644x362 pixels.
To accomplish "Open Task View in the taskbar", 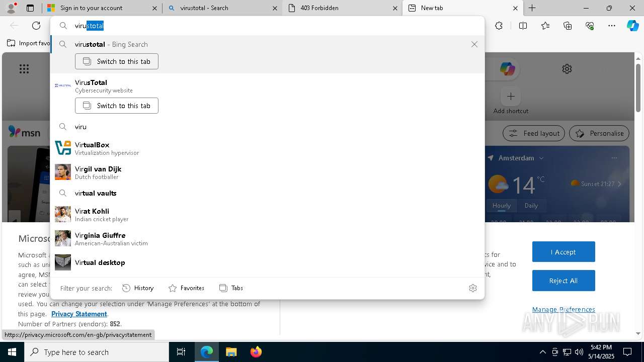I will pyautogui.click(x=181, y=352).
